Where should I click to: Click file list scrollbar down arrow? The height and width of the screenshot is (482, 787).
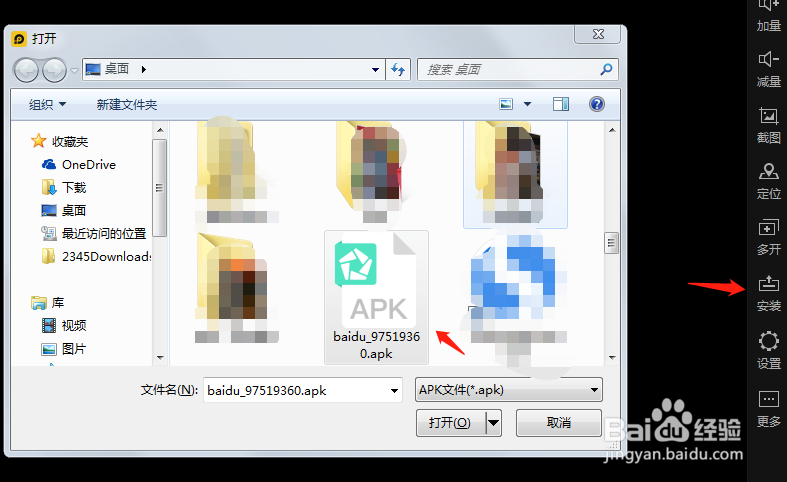coord(612,357)
